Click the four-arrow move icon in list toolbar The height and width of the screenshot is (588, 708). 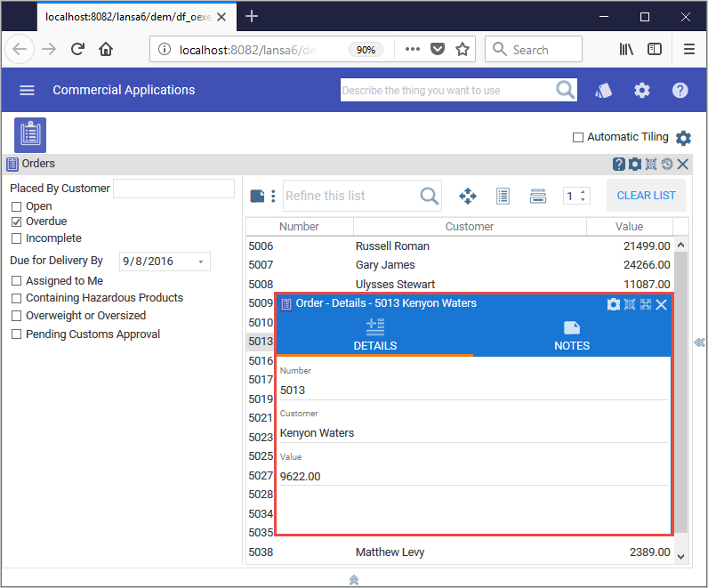(467, 196)
